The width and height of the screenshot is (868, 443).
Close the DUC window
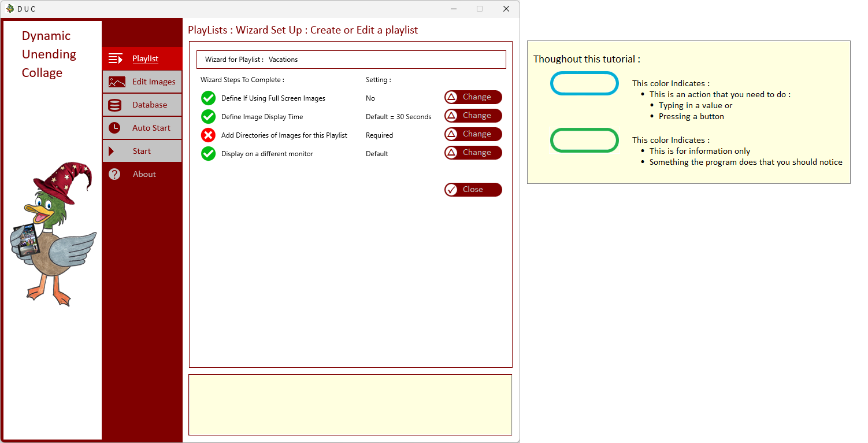pos(506,9)
